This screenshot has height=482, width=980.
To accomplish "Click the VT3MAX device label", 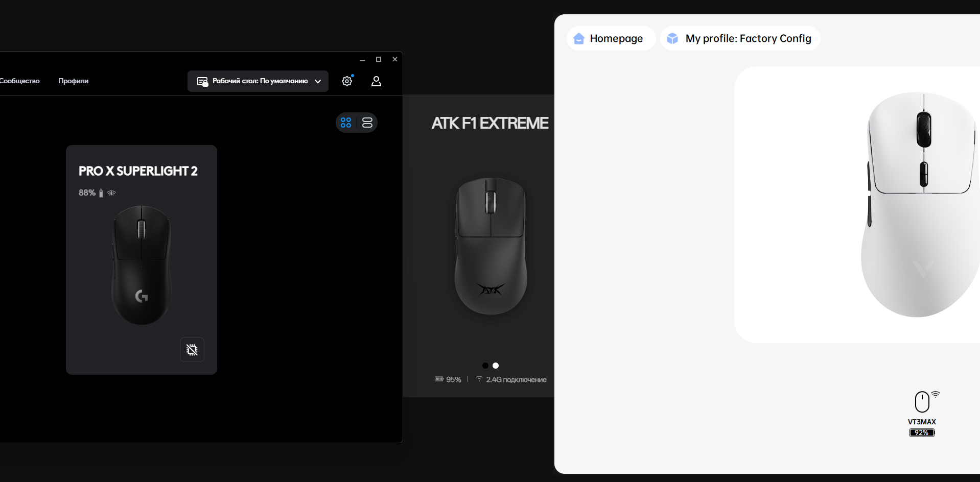I will 922,422.
